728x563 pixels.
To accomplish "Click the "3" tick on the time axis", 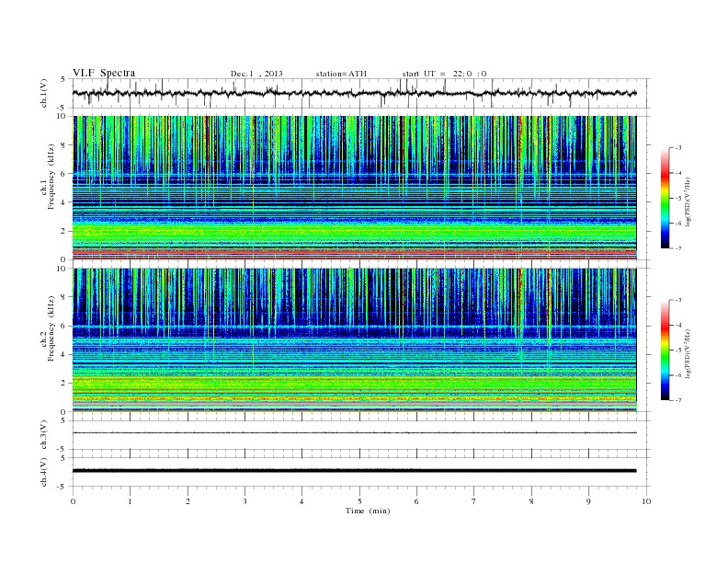I will pyautogui.click(x=245, y=501).
